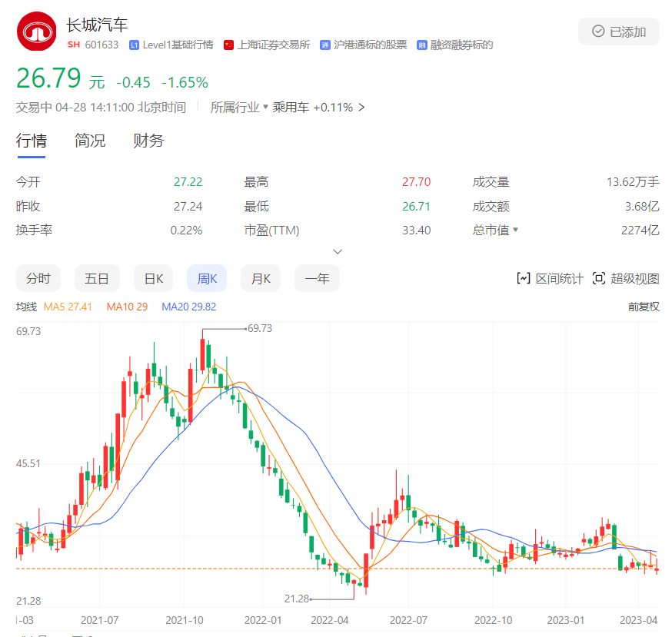Image resolution: width=672 pixels, height=637 pixels.
Task: Click the Great Wall Motor red logo
Action: [x=36, y=32]
